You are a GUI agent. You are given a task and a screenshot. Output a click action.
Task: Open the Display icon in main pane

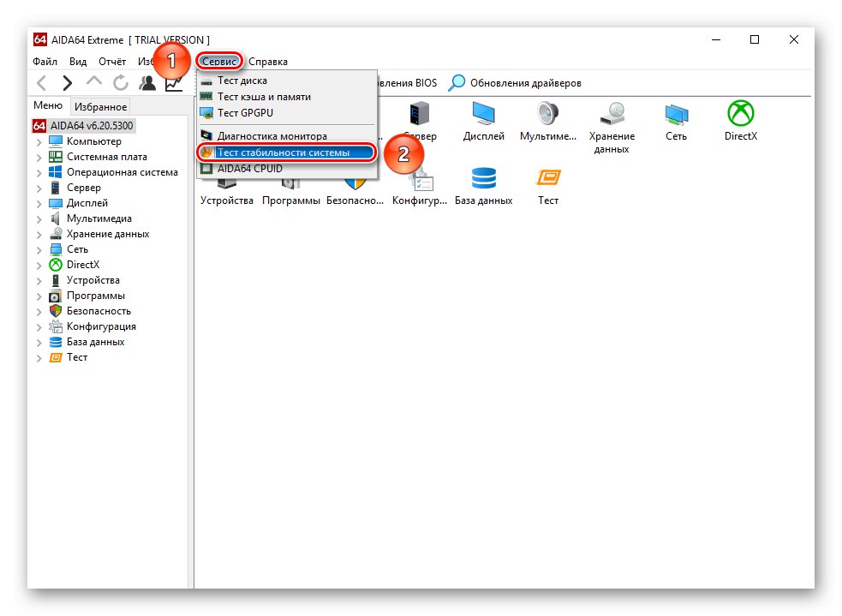(x=483, y=114)
